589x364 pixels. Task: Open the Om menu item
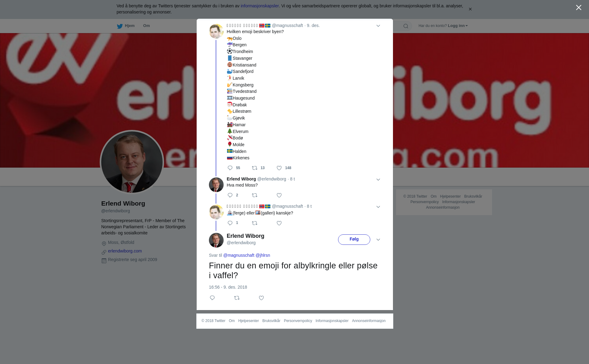146,26
